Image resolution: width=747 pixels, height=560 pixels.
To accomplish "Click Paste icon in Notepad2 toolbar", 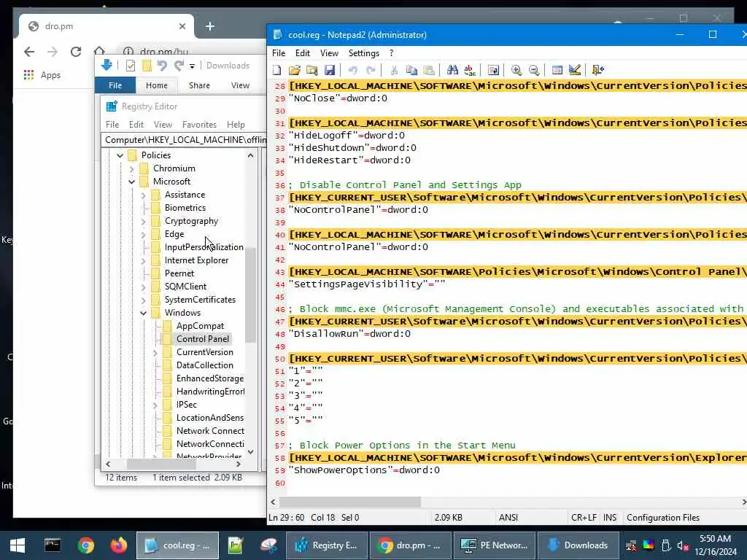I will 429,71.
